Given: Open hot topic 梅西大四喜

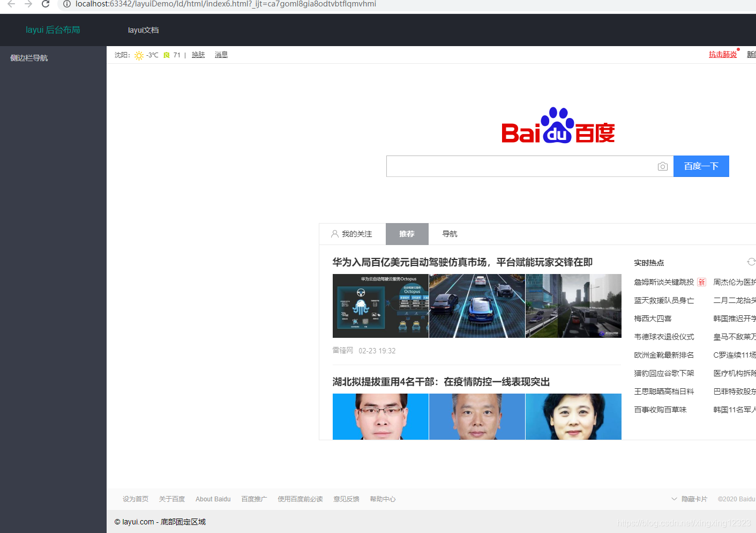Looking at the screenshot, I should [653, 319].
